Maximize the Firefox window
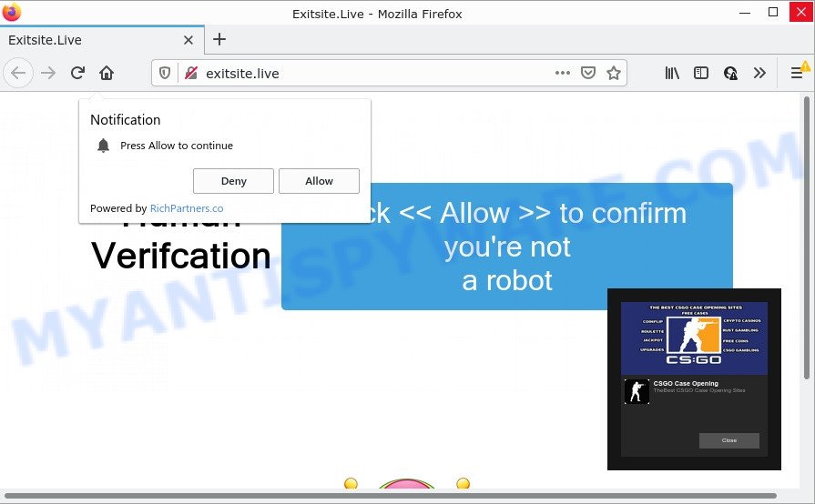The height and width of the screenshot is (504, 815). (773, 13)
